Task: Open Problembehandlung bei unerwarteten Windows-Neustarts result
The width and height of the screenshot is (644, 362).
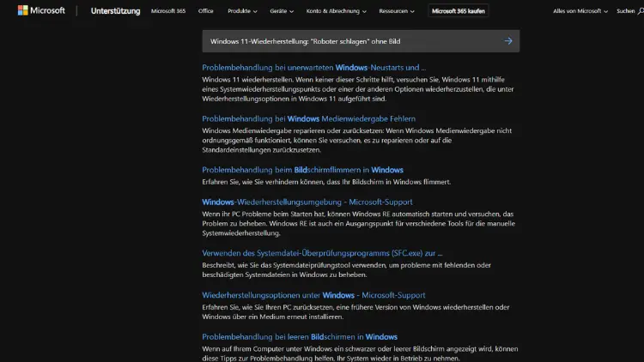Action: [x=313, y=67]
